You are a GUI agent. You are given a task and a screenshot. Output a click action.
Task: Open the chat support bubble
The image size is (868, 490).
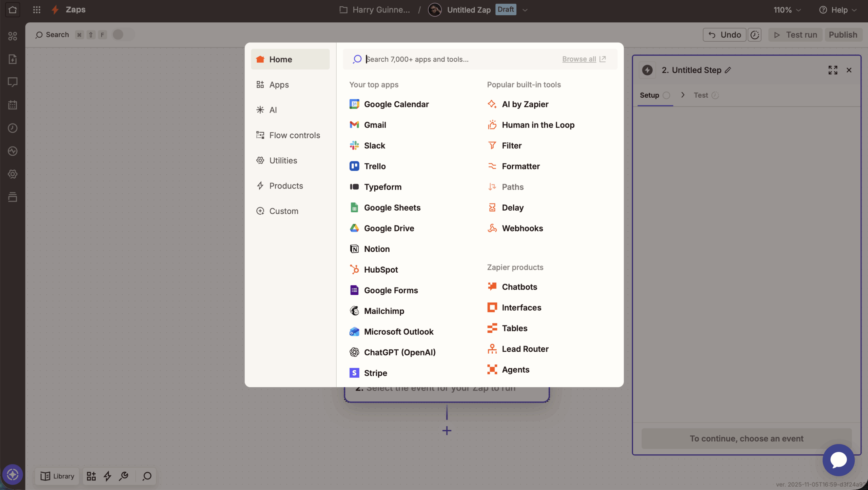click(x=839, y=460)
